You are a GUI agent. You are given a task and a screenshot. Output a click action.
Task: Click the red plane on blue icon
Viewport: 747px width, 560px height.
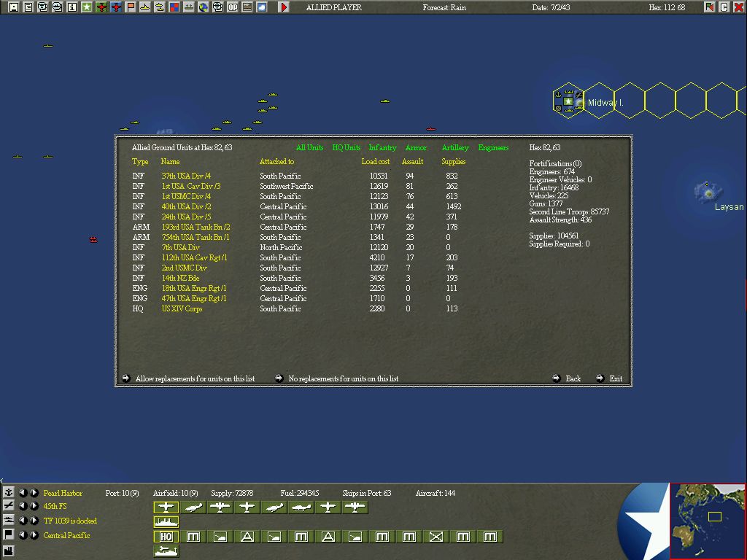pos(116,7)
